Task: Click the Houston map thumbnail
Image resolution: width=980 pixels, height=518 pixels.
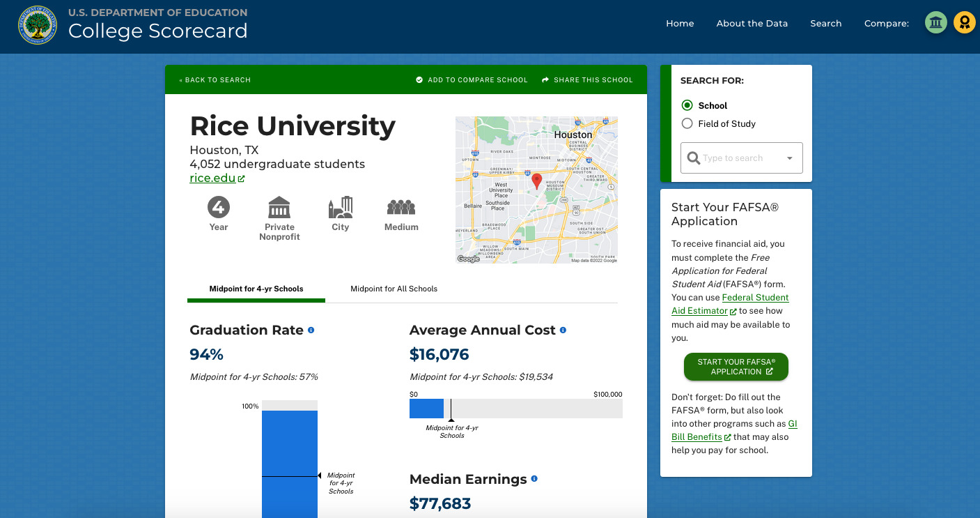Action: [x=536, y=190]
